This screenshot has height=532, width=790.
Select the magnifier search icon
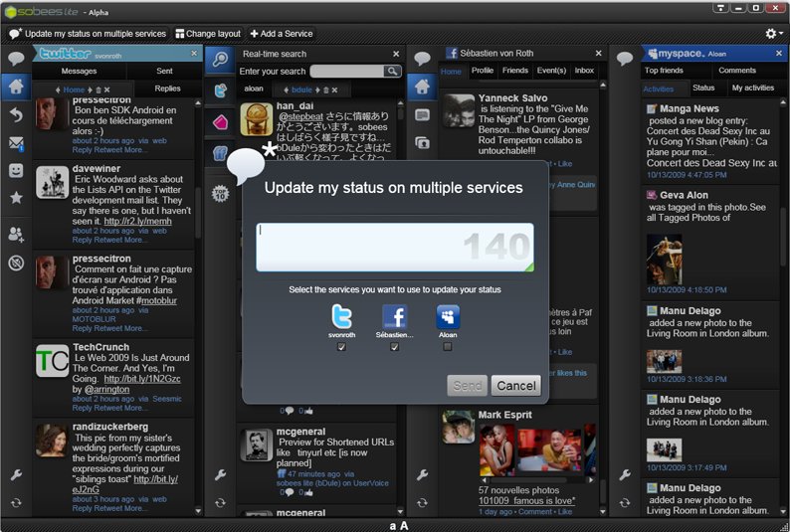pyautogui.click(x=220, y=60)
